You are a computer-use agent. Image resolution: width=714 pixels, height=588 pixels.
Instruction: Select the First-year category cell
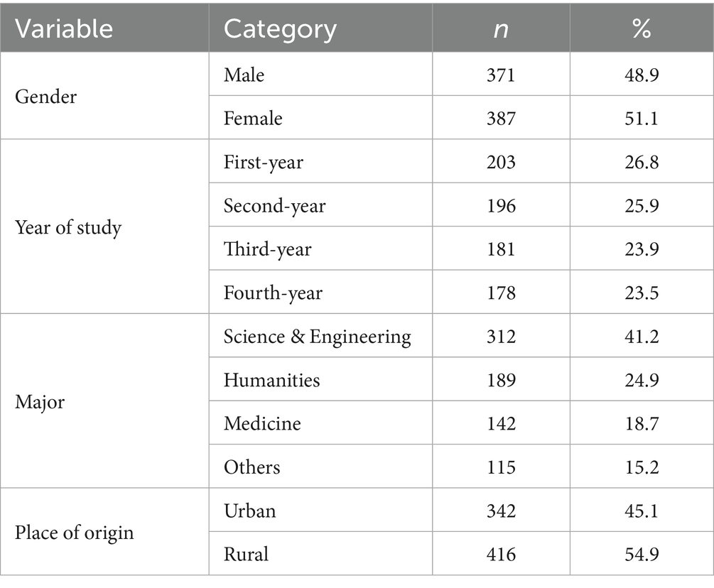[x=263, y=162]
